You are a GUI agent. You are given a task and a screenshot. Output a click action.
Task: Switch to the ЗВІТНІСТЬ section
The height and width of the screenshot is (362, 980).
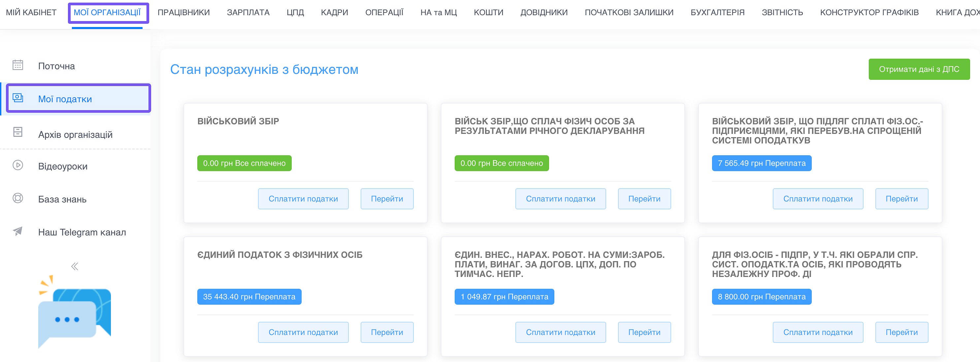tap(782, 12)
